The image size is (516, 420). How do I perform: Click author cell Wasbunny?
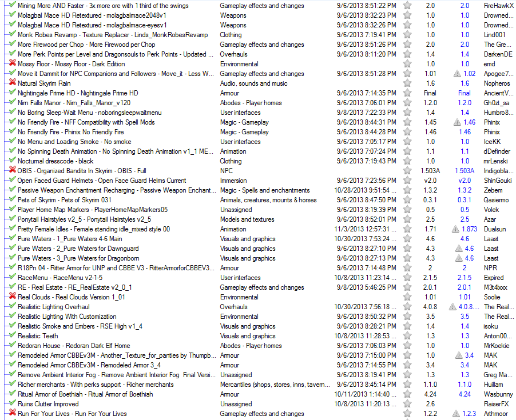pyautogui.click(x=498, y=394)
